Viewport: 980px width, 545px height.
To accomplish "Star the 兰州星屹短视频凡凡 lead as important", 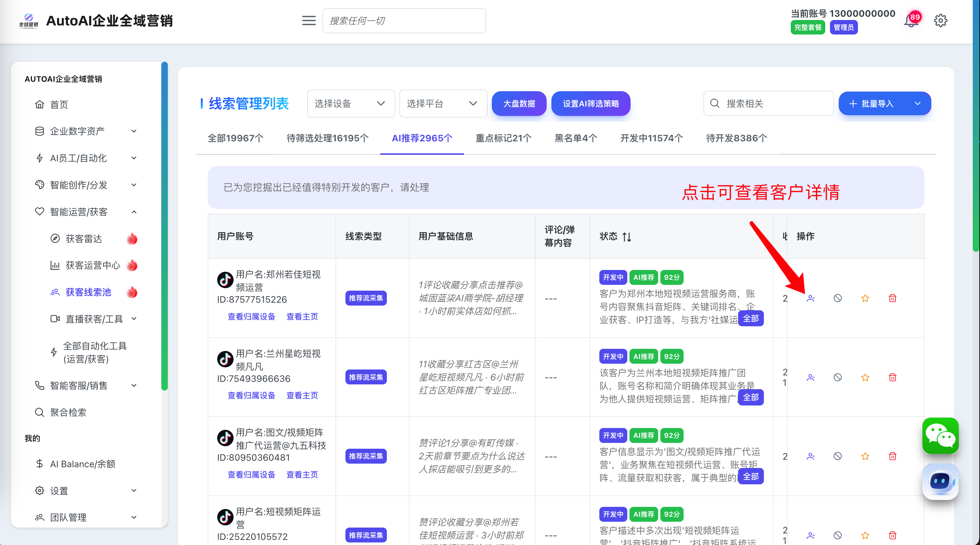I will pos(865,377).
